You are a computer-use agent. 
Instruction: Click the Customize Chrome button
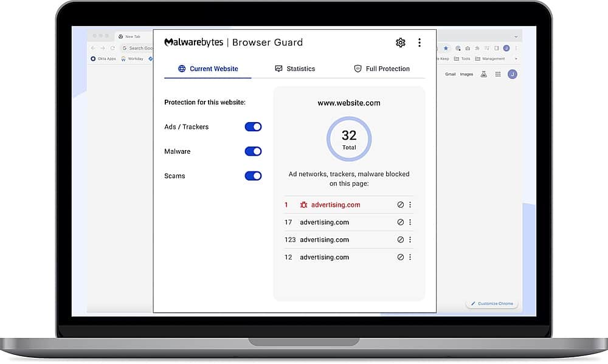click(492, 303)
